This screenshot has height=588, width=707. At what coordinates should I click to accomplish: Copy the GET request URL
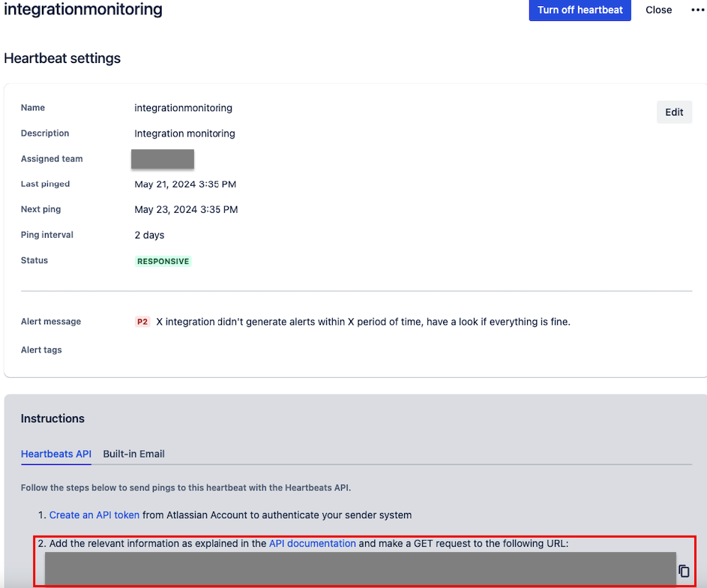click(x=684, y=571)
